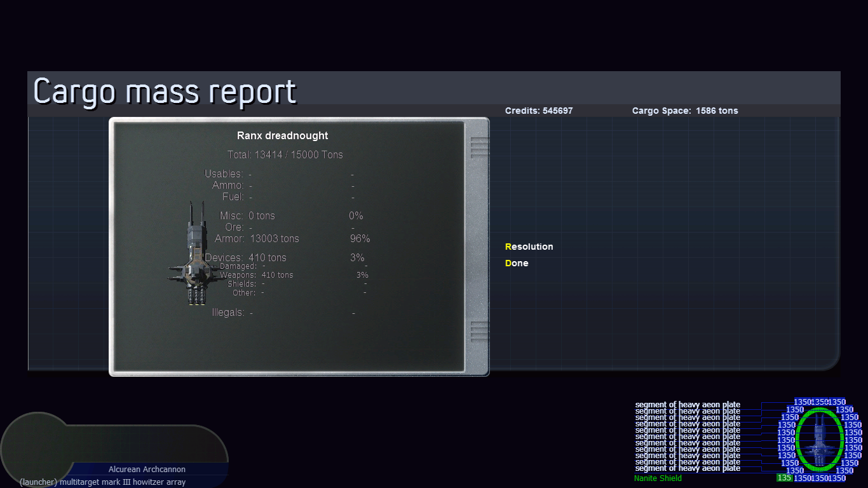Click the Nanite Shield value 135

784,478
